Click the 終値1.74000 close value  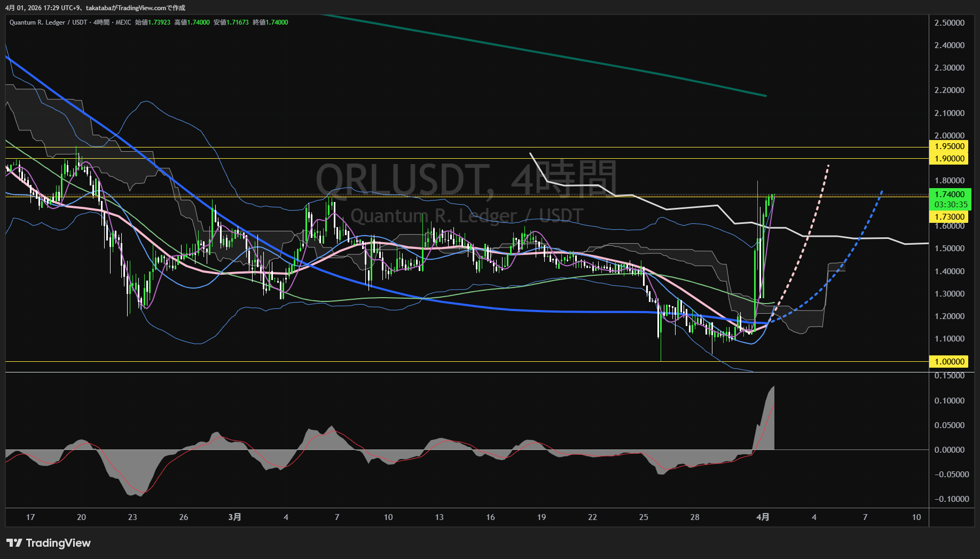(270, 22)
